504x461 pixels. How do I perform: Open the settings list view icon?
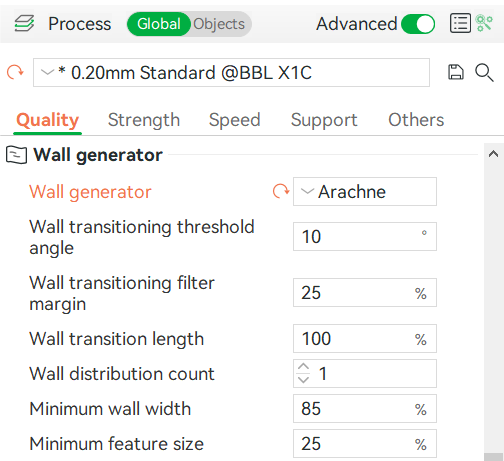click(460, 23)
